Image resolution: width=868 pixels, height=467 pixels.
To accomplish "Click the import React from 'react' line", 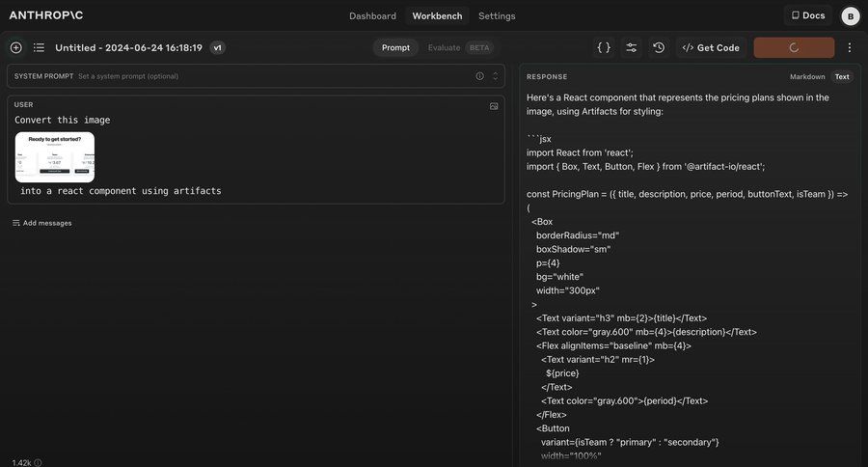I will click(x=580, y=152).
